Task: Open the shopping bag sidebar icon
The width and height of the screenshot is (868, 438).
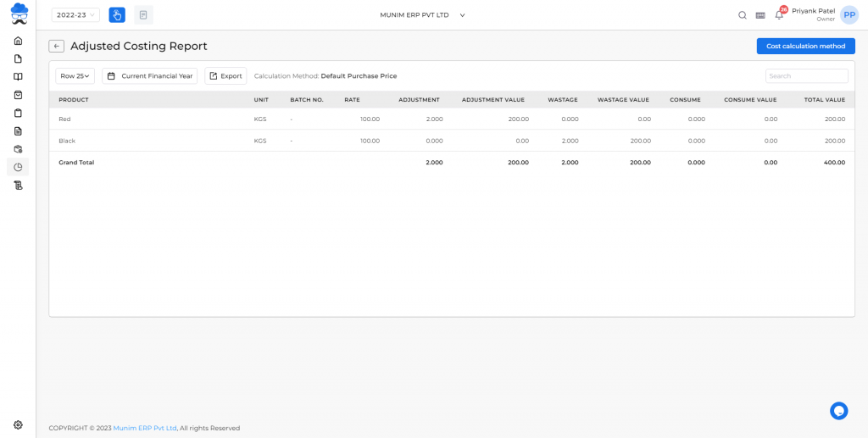Action: (18, 95)
